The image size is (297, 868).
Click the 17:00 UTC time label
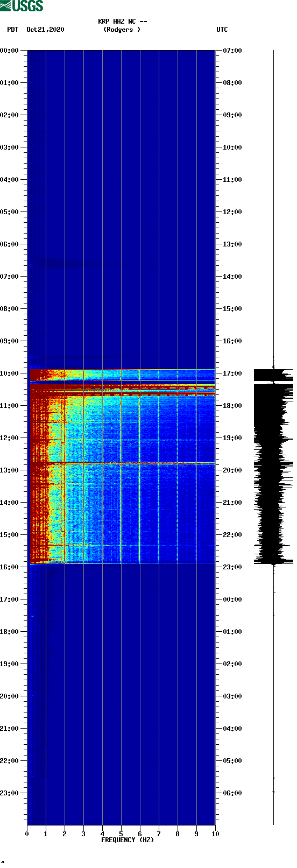(x=232, y=373)
